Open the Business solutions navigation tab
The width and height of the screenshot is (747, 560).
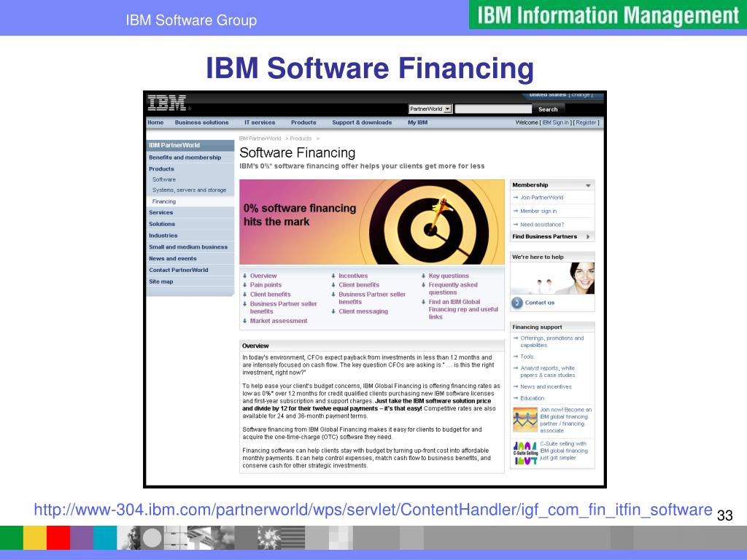pyautogui.click(x=201, y=122)
